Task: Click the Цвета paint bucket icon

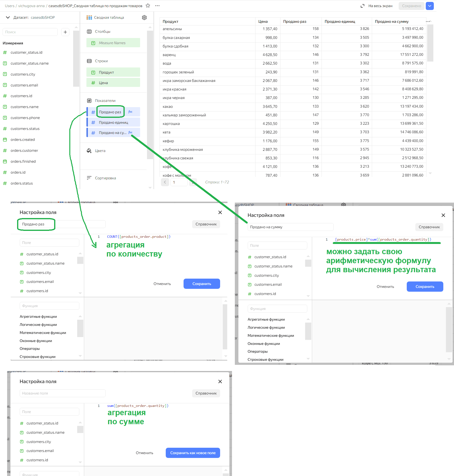Action: [x=89, y=151]
